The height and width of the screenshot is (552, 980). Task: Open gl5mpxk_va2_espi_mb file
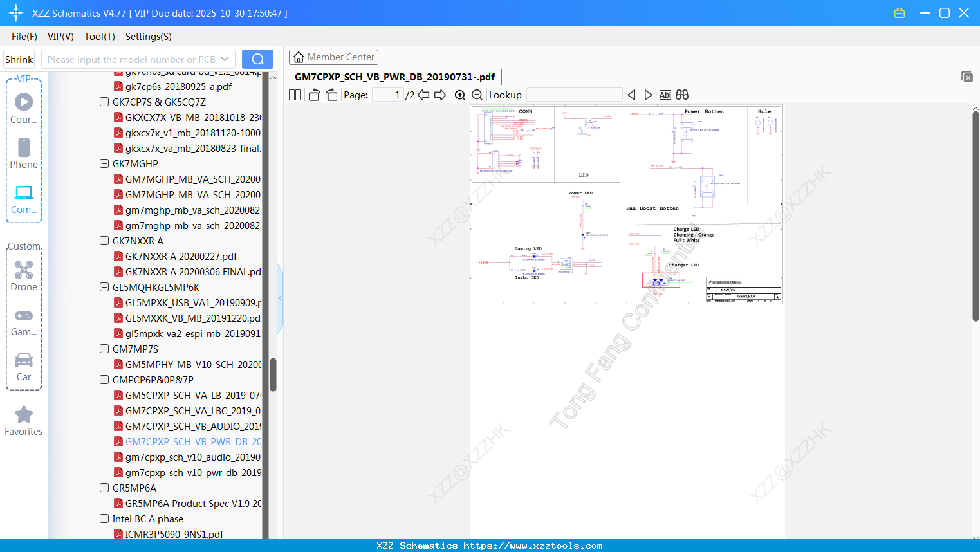click(x=193, y=333)
